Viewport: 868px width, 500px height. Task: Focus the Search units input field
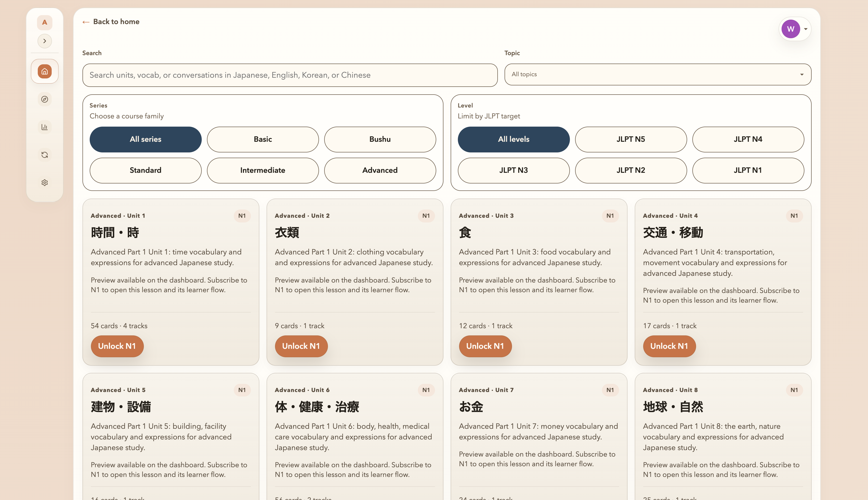pos(290,75)
